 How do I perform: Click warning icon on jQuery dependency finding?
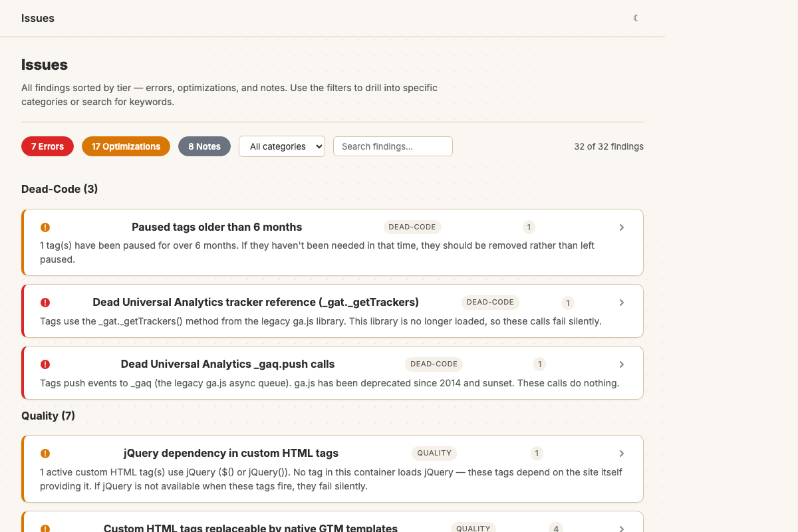click(45, 454)
